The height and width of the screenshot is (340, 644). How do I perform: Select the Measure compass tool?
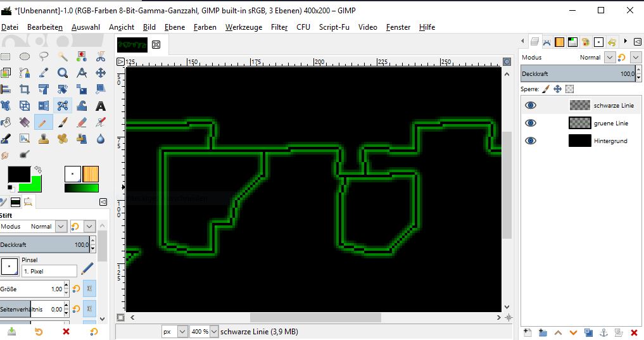82,73
